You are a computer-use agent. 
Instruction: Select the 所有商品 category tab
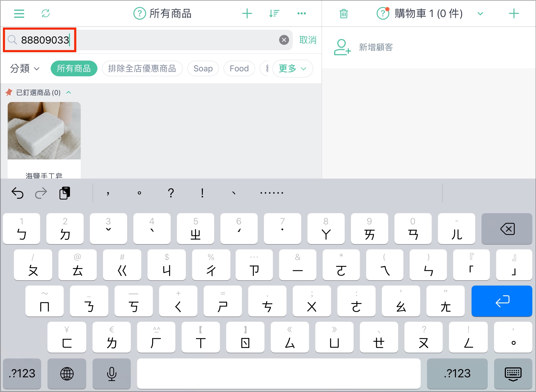[74, 68]
